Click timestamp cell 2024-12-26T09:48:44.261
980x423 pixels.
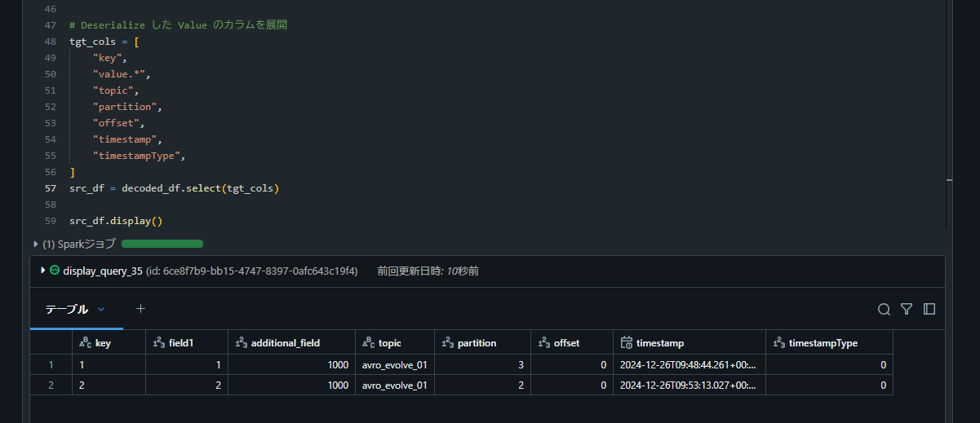[x=690, y=364]
